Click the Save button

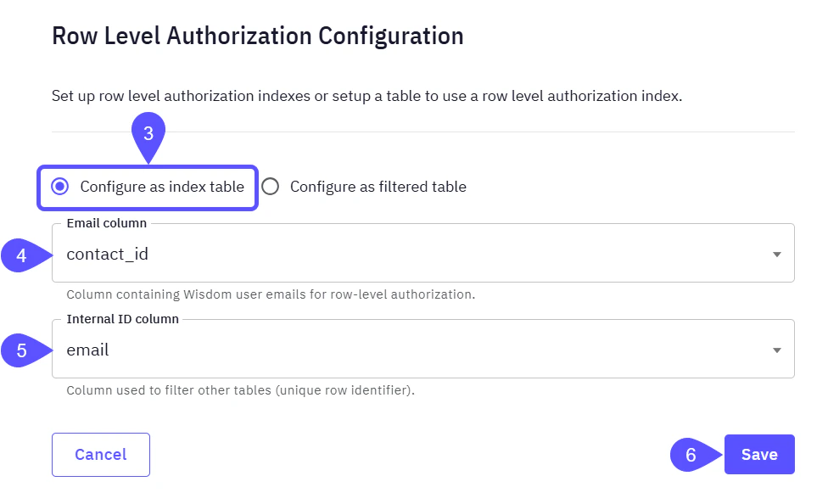pyautogui.click(x=758, y=454)
